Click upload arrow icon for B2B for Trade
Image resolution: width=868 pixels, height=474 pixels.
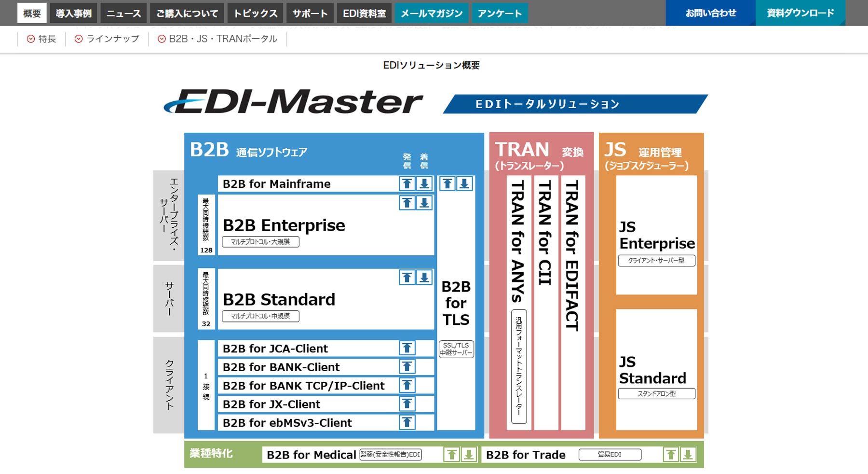click(671, 455)
